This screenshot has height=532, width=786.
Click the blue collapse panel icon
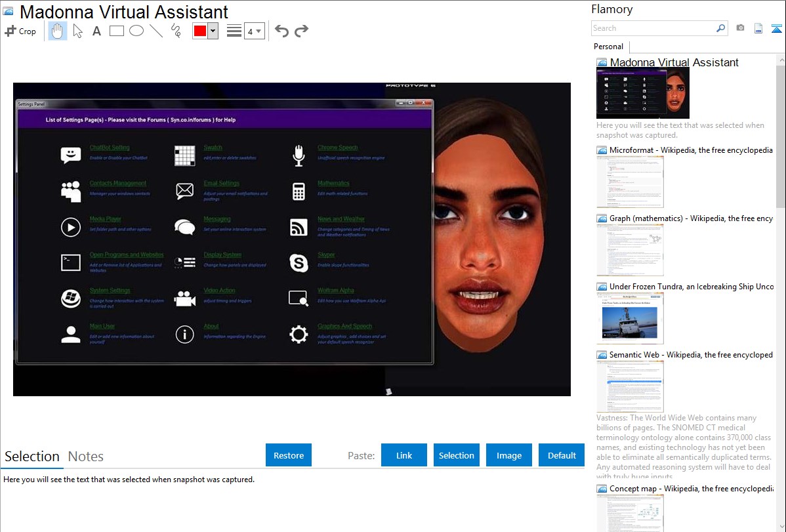click(x=776, y=28)
